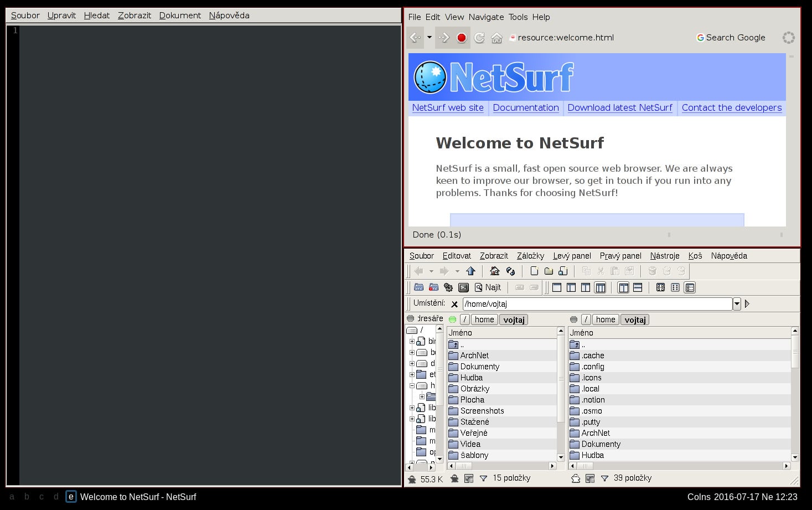Toggle hidden files ghost icon in right panel status bar

[x=576, y=478]
